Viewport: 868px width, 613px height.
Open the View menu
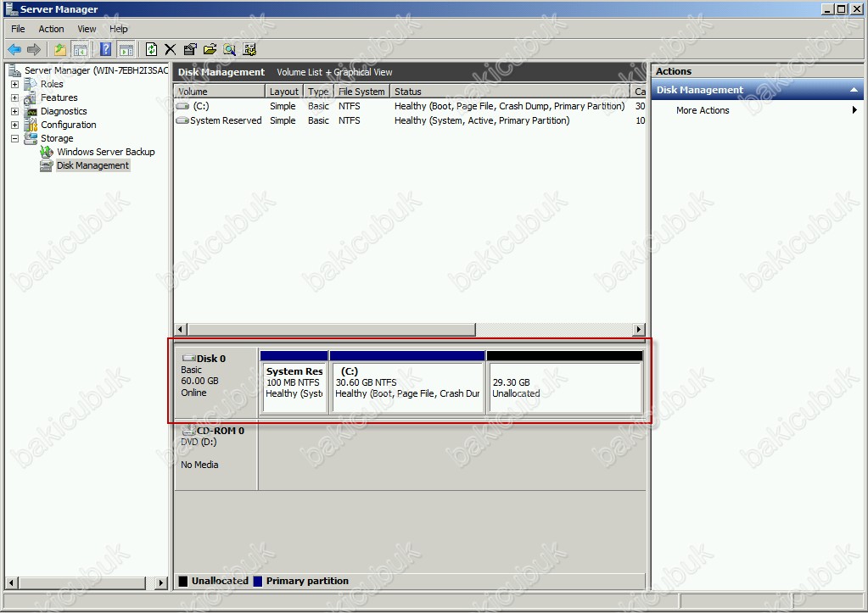[87, 29]
